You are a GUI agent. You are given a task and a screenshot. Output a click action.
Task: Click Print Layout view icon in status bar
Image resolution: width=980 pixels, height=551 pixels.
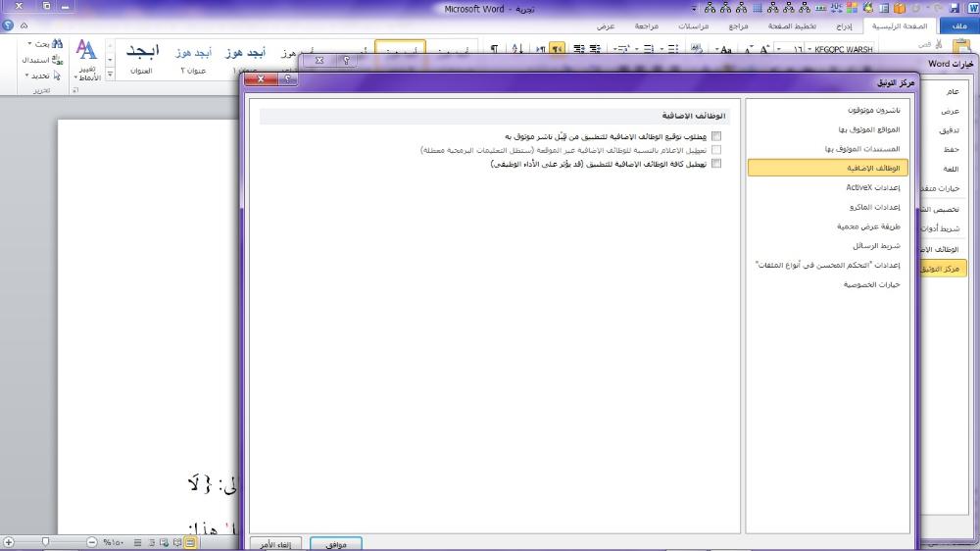190,543
